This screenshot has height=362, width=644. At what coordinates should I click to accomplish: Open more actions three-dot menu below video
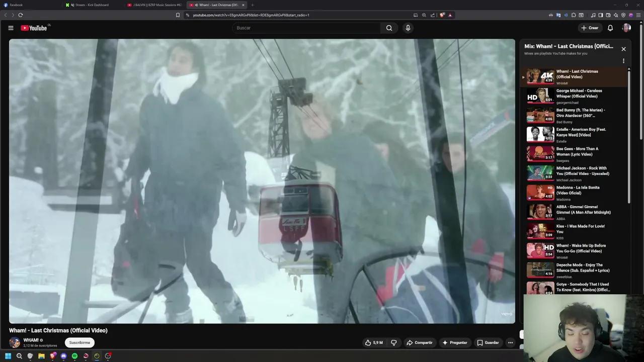510,343
